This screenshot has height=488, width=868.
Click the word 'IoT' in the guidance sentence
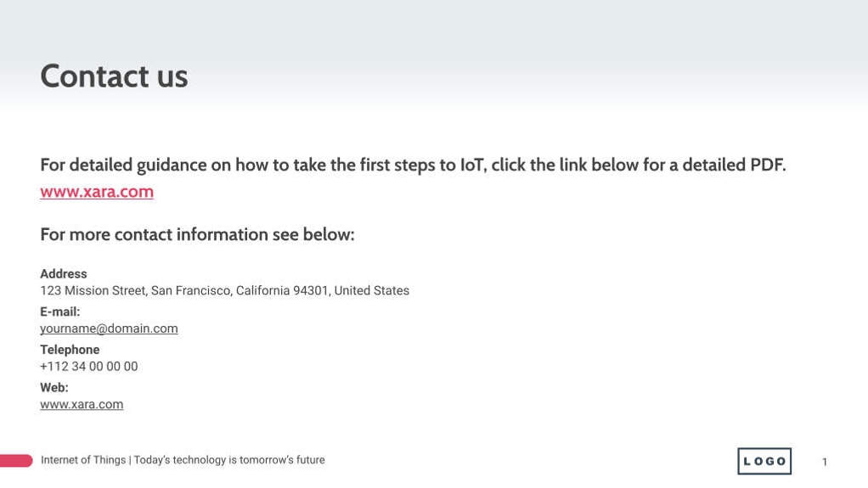[471, 165]
